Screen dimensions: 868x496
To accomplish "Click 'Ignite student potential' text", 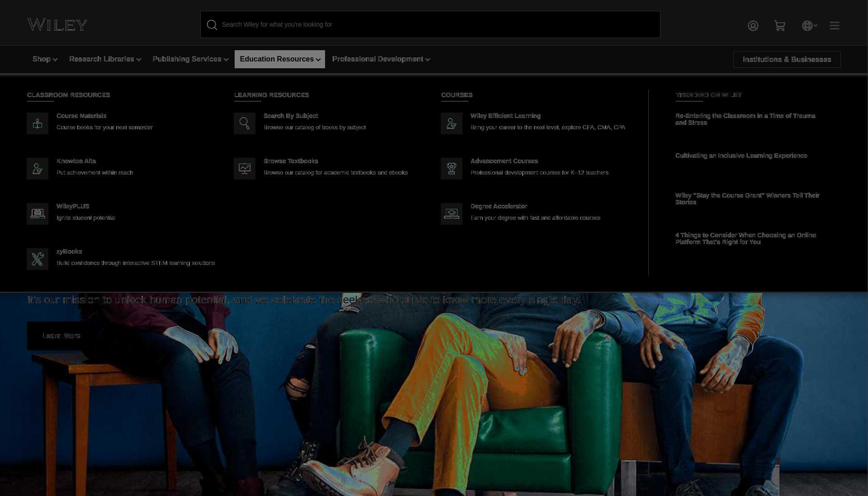I will (86, 218).
